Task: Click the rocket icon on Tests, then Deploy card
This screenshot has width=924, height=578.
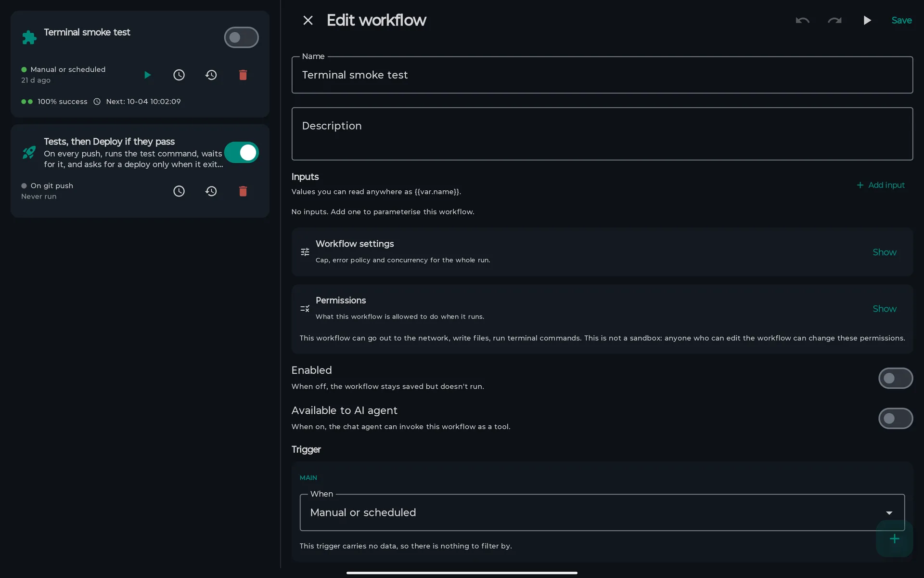Action: pyautogui.click(x=29, y=153)
